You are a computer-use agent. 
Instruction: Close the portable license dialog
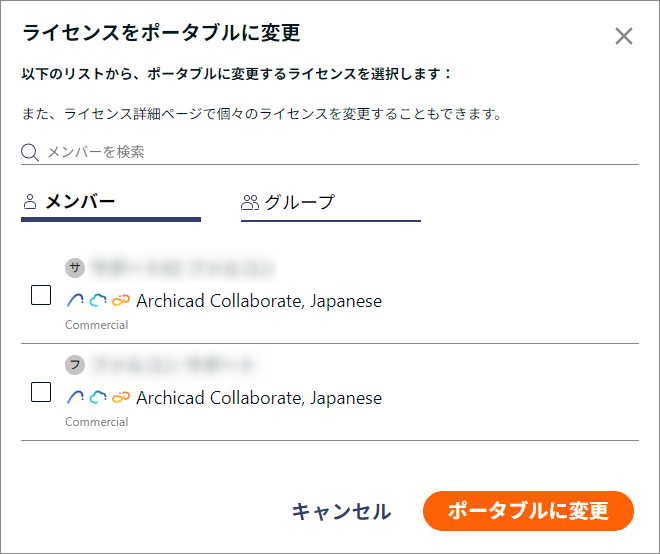(623, 36)
